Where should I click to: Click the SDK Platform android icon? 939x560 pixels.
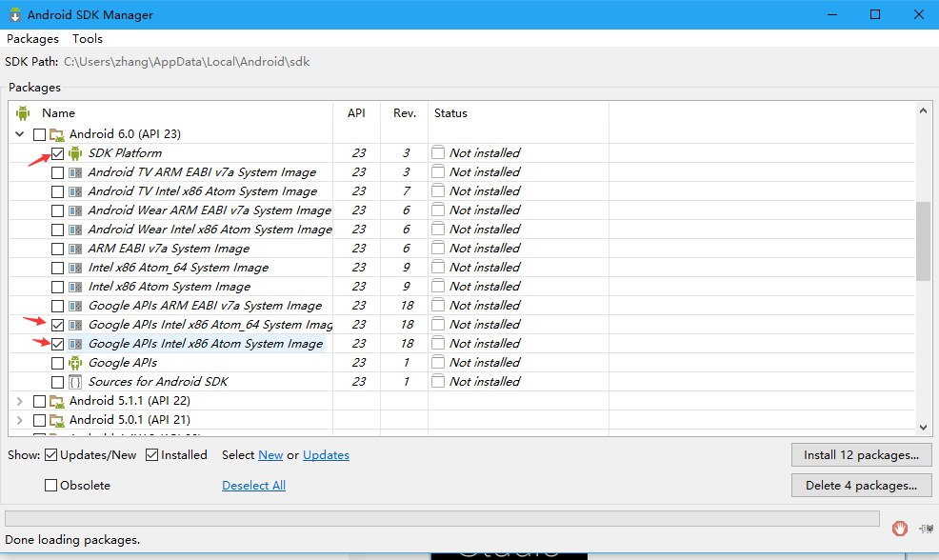[75, 153]
